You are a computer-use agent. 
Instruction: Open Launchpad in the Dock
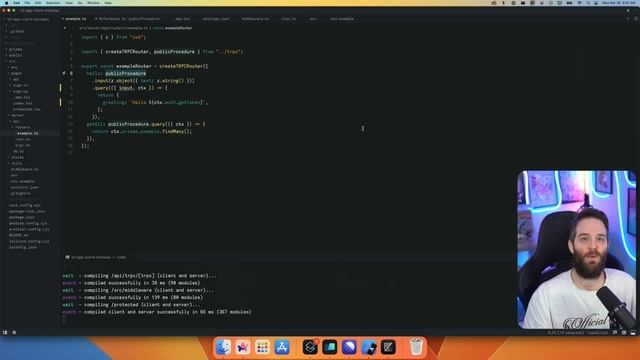pyautogui.click(x=262, y=347)
